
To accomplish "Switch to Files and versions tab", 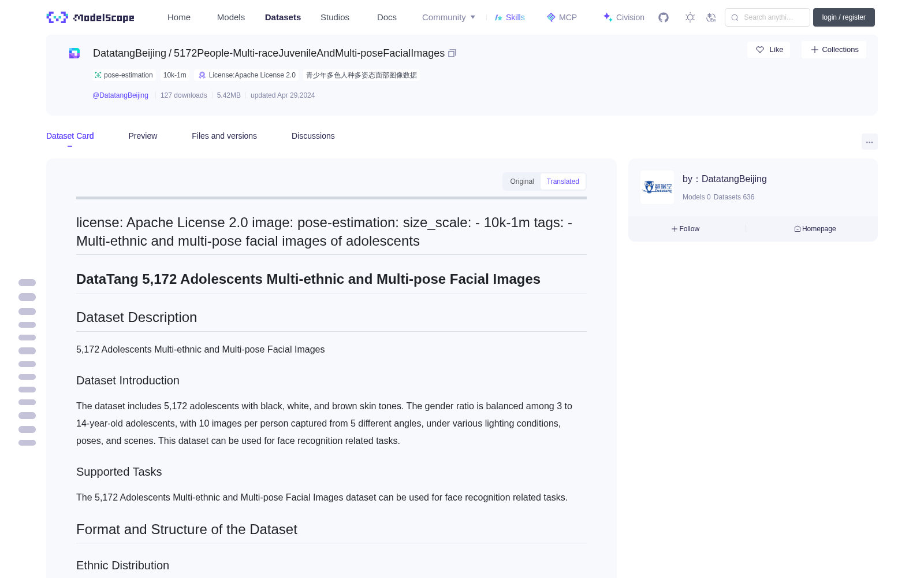I will click(224, 136).
